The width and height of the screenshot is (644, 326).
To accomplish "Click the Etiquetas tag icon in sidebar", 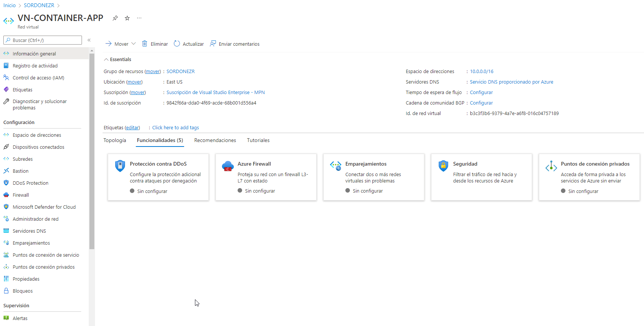I will pyautogui.click(x=6, y=90).
